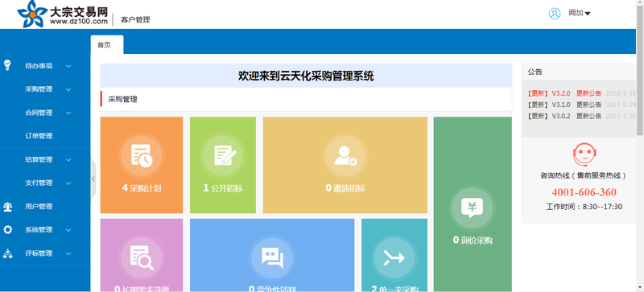This screenshot has height=292, width=644.
Task: Click the 0 邀请招标 label
Action: pyautogui.click(x=345, y=188)
